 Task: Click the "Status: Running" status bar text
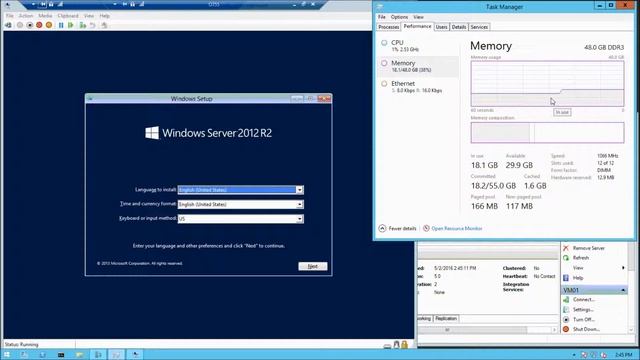click(21, 344)
